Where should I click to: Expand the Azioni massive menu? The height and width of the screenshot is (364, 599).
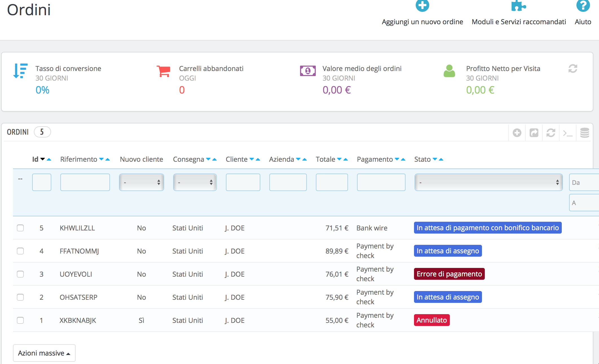44,353
